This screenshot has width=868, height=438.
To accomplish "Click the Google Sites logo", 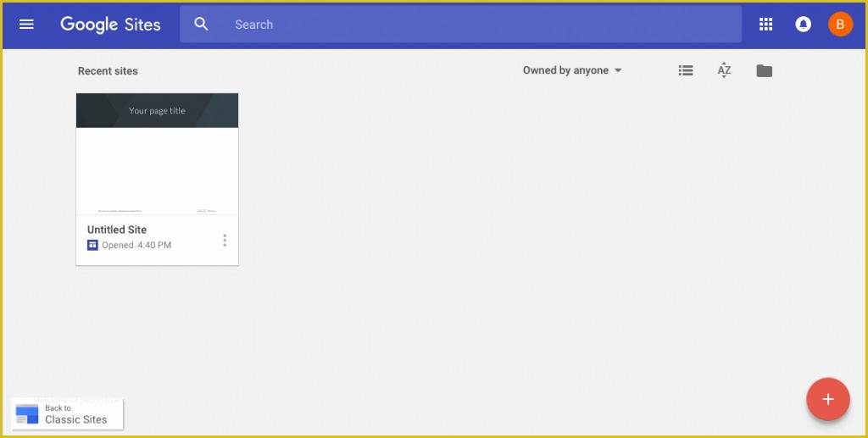I will coord(110,25).
